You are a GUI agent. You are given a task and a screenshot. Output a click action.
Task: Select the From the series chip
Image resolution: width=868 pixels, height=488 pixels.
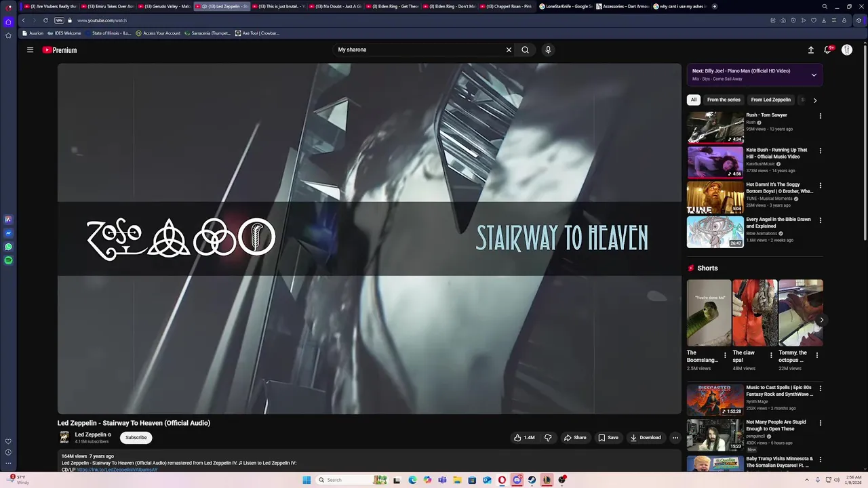tap(724, 100)
